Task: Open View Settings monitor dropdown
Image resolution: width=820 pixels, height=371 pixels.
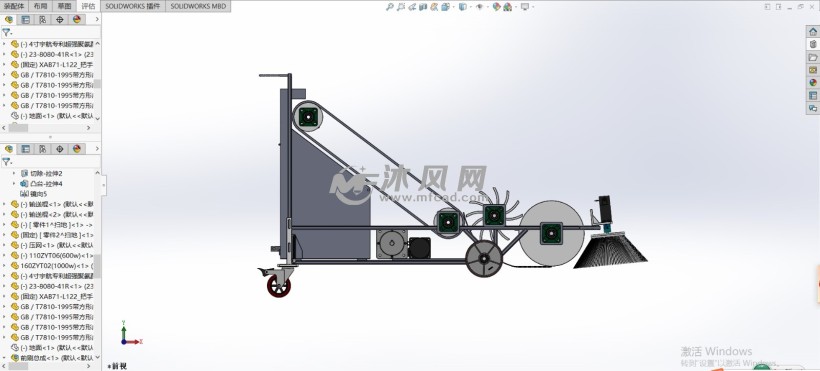Action: pyautogui.click(x=525, y=7)
